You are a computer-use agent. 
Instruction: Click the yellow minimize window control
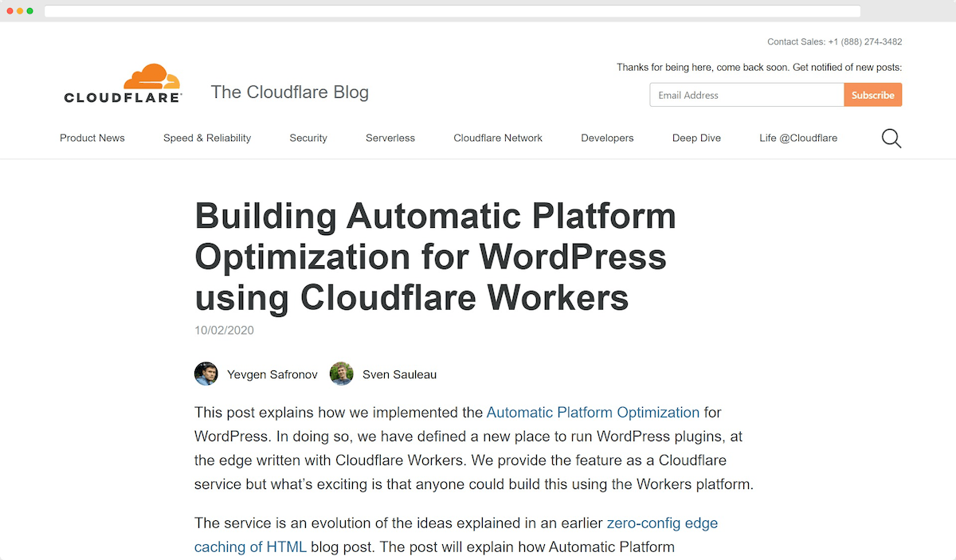click(18, 11)
